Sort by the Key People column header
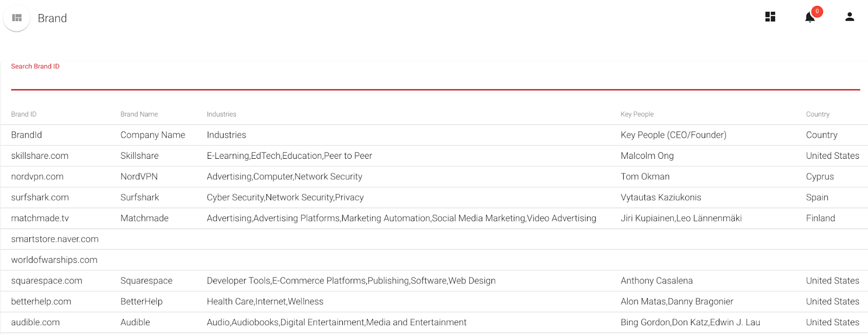Screen dimensions: 868x335 tap(637, 114)
